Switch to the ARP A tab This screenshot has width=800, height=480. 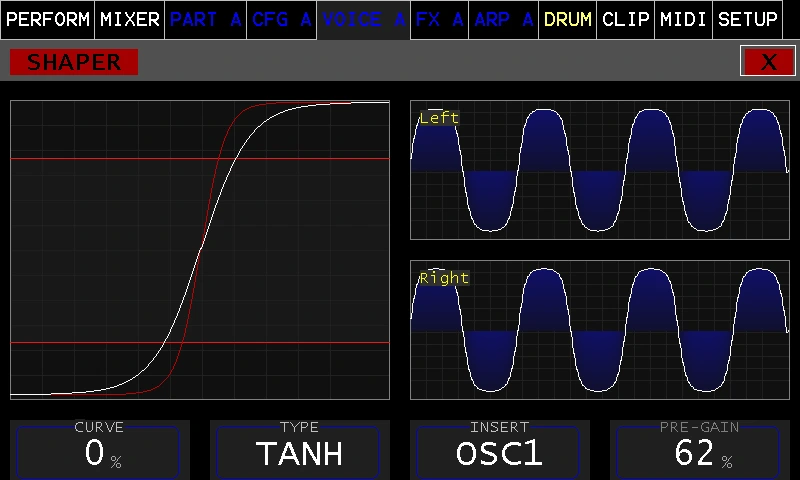(x=503, y=20)
